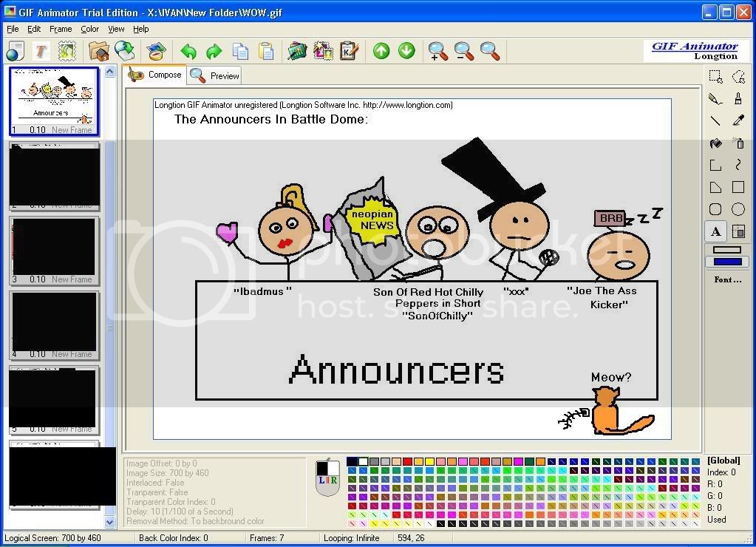
Task: Click frame list scrollbar down arrow
Action: click(110, 522)
